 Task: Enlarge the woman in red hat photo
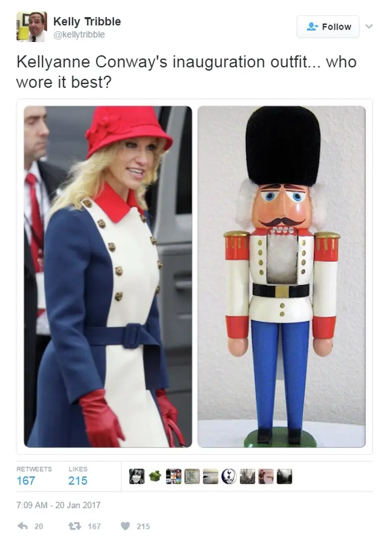tap(108, 277)
